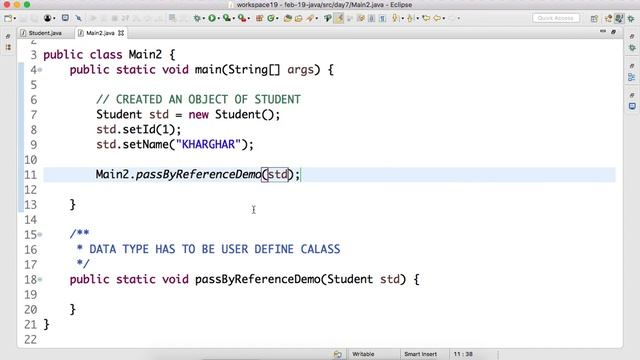The width and height of the screenshot is (640, 360).
Task: Click the std.setId(1) statement
Action: [138, 130]
